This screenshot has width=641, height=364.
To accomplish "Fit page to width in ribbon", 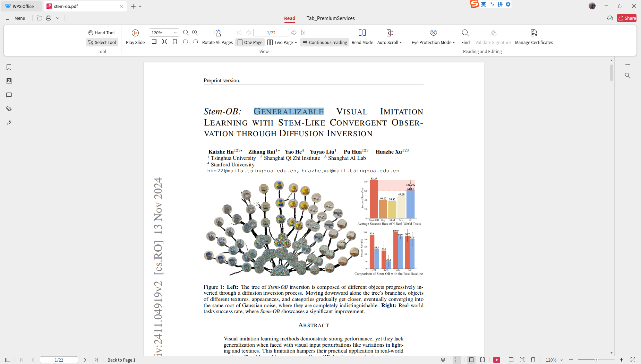I will pos(175,42).
